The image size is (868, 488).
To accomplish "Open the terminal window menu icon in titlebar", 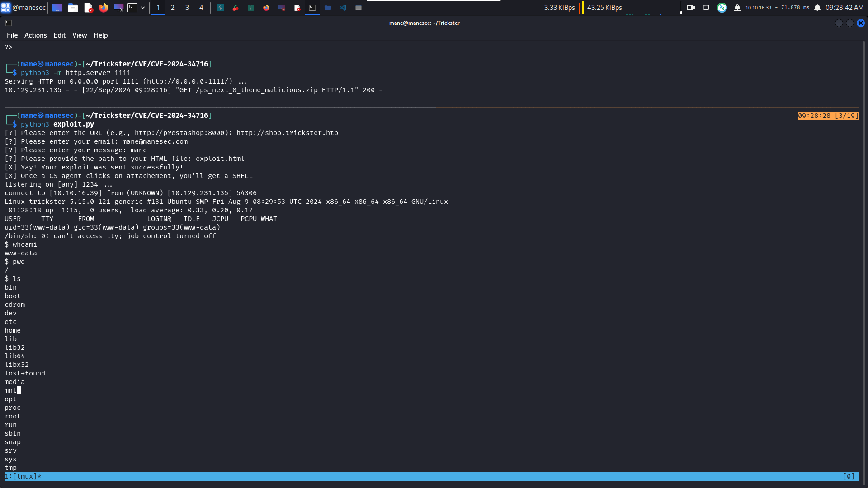I will pos(9,23).
